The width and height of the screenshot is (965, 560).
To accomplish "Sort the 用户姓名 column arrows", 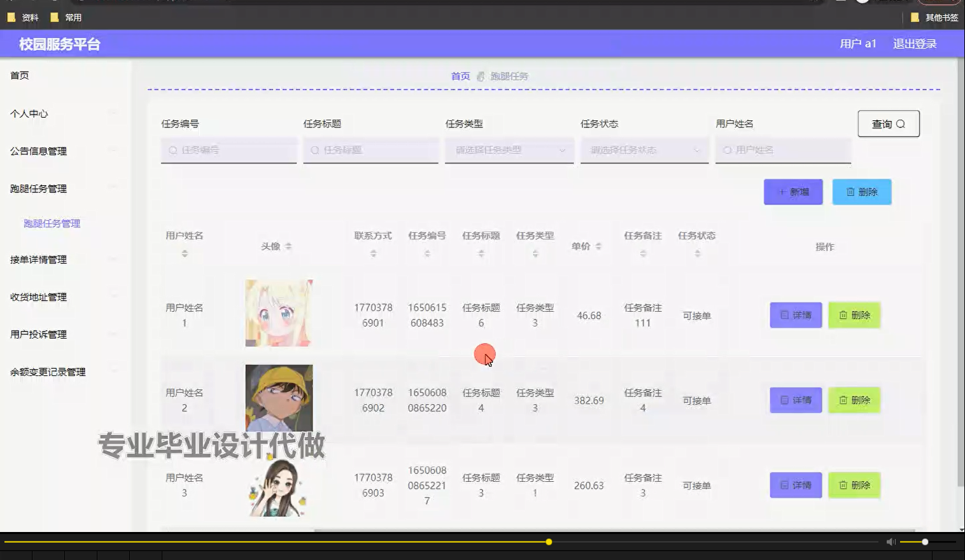I will [185, 253].
